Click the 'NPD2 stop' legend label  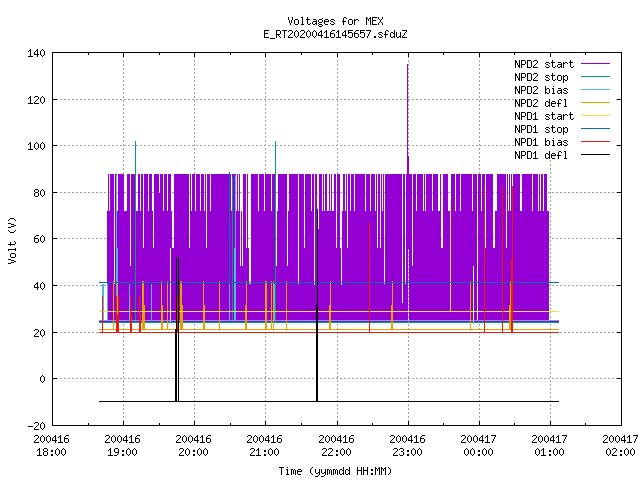[x=541, y=77]
